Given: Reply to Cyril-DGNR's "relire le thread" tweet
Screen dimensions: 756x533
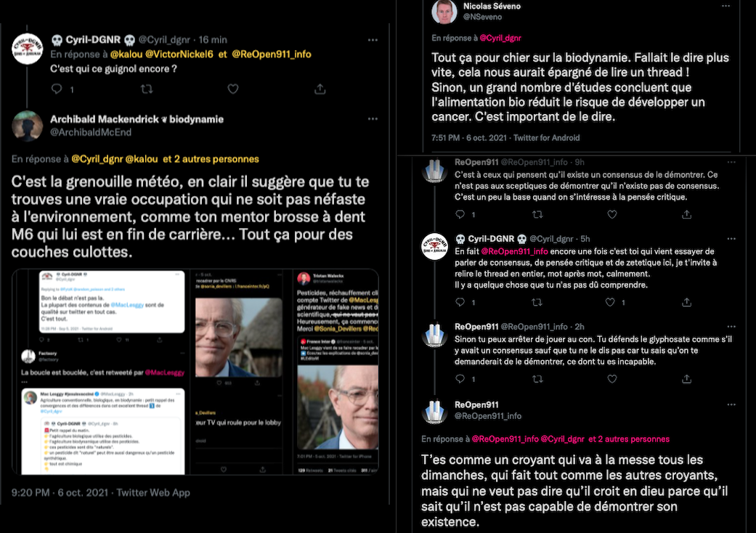Looking at the screenshot, I should 460,302.
